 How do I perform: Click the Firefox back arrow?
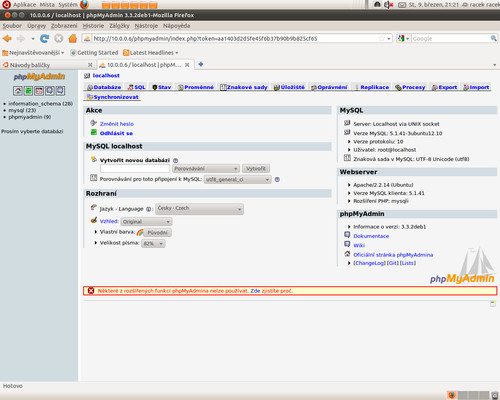7,39
